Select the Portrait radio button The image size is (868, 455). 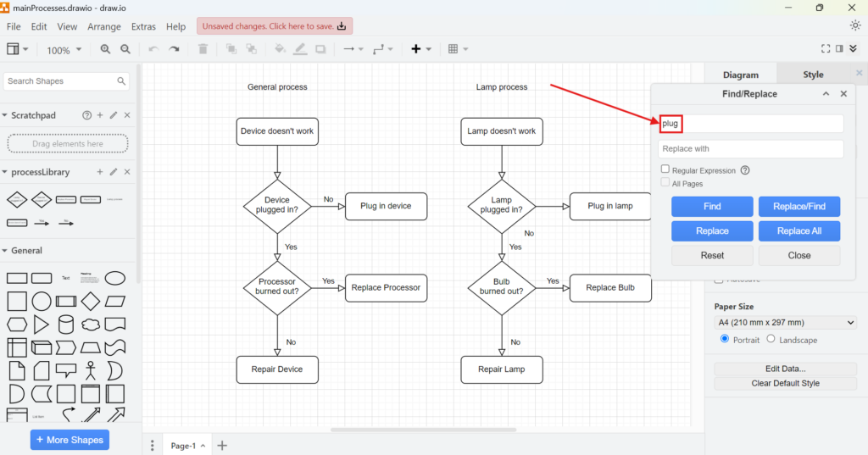(x=725, y=339)
